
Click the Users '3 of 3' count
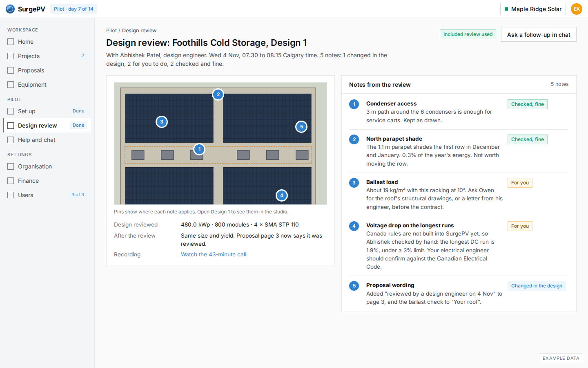78,195
